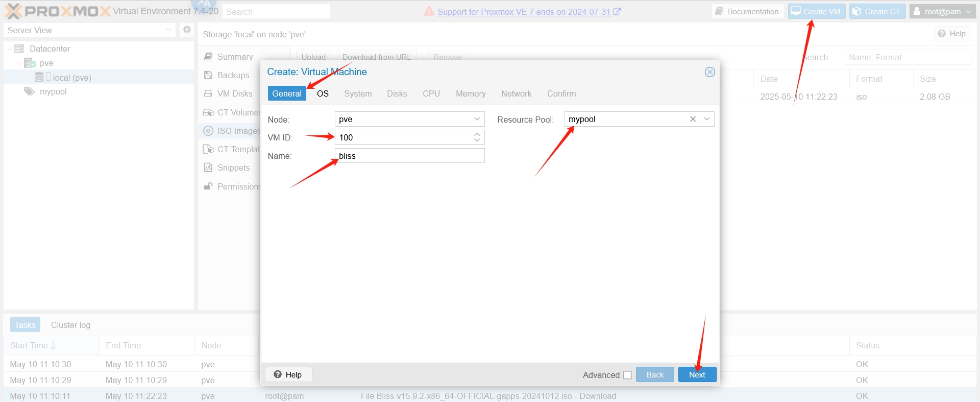Click Upload button in storage toolbar
Screen dimensions: 980x402
[313, 57]
